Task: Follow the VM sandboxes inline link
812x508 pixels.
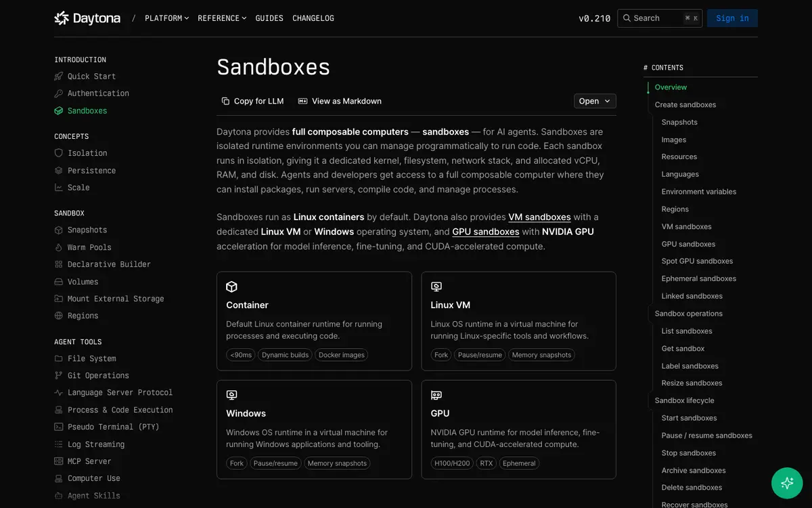Action: 539,217
